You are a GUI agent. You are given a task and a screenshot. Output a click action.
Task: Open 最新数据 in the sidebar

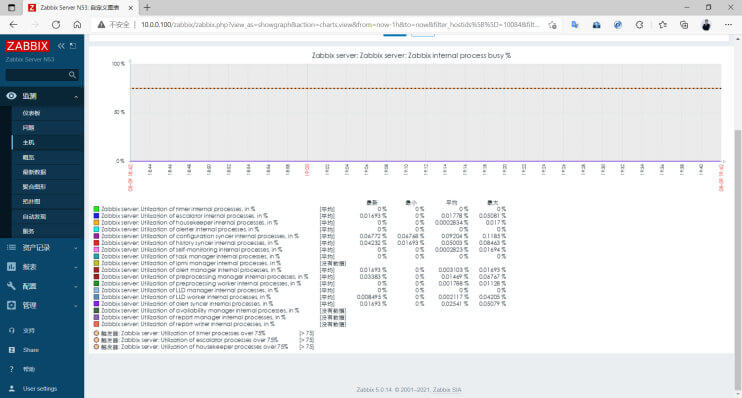point(34,172)
